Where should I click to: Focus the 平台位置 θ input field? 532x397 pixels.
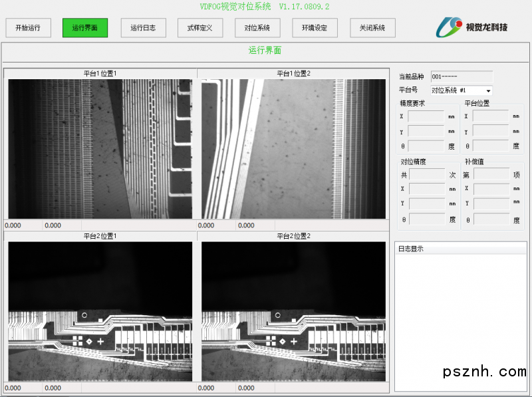(x=490, y=146)
